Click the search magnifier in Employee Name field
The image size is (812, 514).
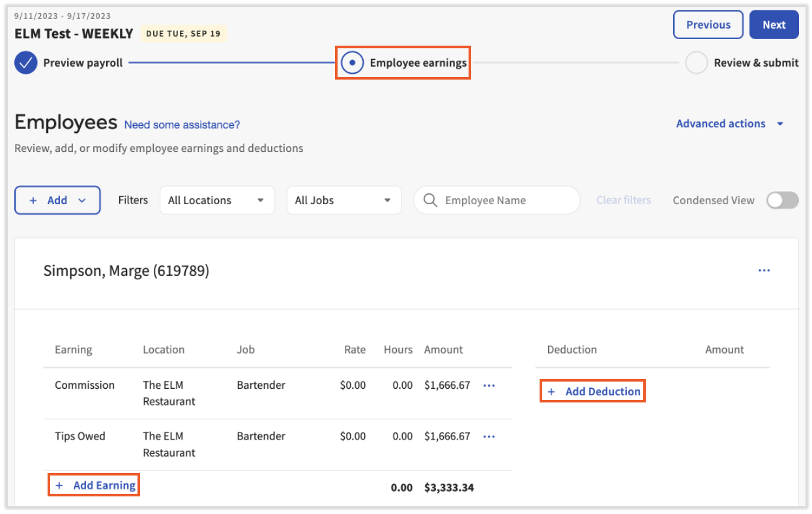point(430,200)
